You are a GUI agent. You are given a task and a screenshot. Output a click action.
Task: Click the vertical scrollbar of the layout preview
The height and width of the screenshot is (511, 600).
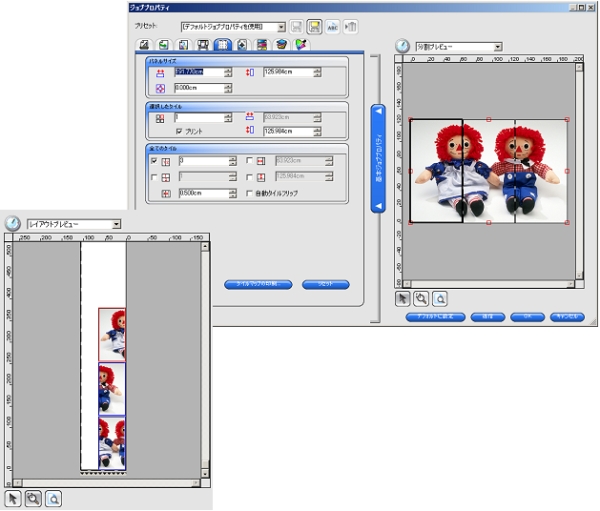pyautogui.click(x=205, y=360)
